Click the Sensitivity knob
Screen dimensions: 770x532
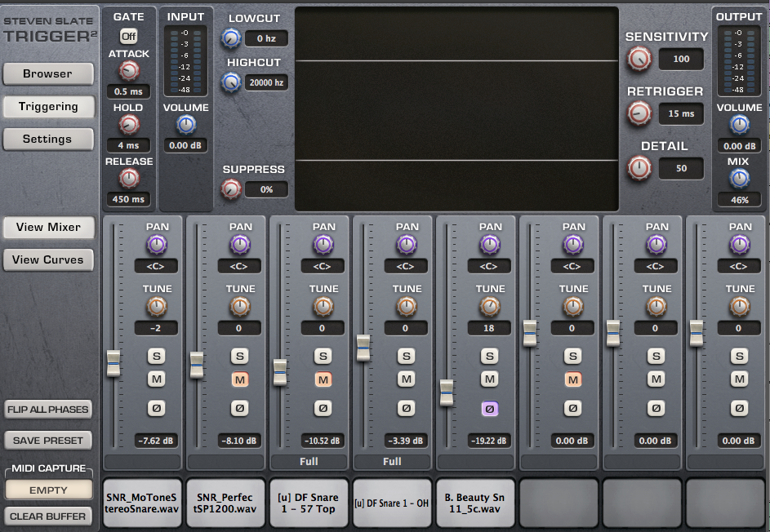(x=639, y=59)
